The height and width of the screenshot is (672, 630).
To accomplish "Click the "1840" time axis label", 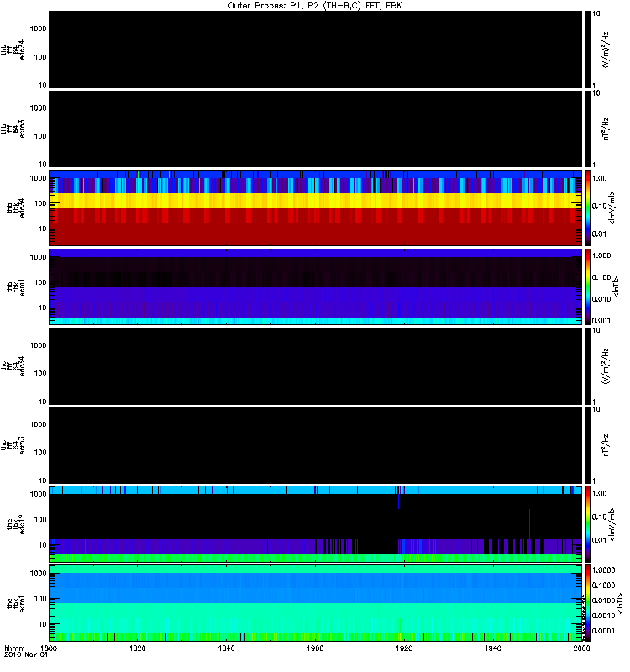I will (226, 648).
